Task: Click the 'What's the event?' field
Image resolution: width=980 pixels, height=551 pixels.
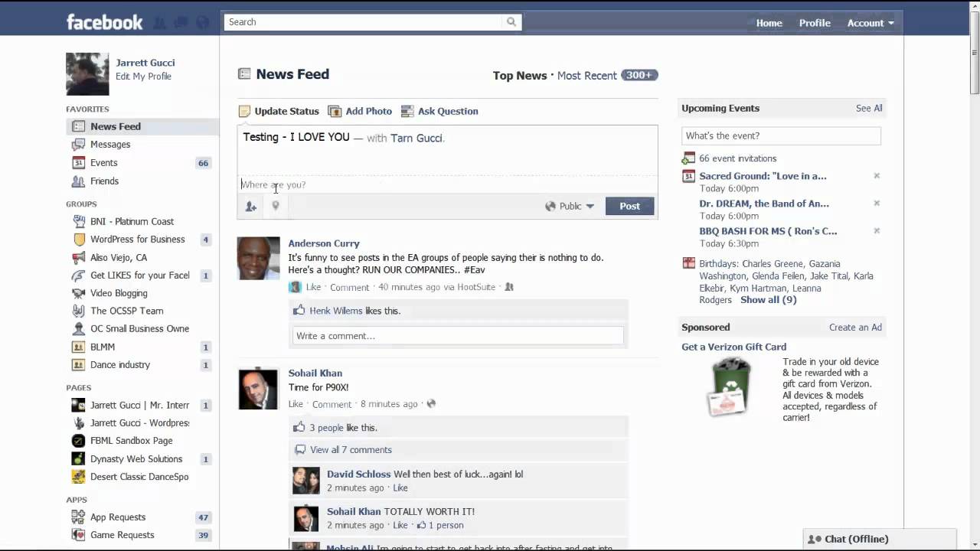Action: [x=781, y=136]
